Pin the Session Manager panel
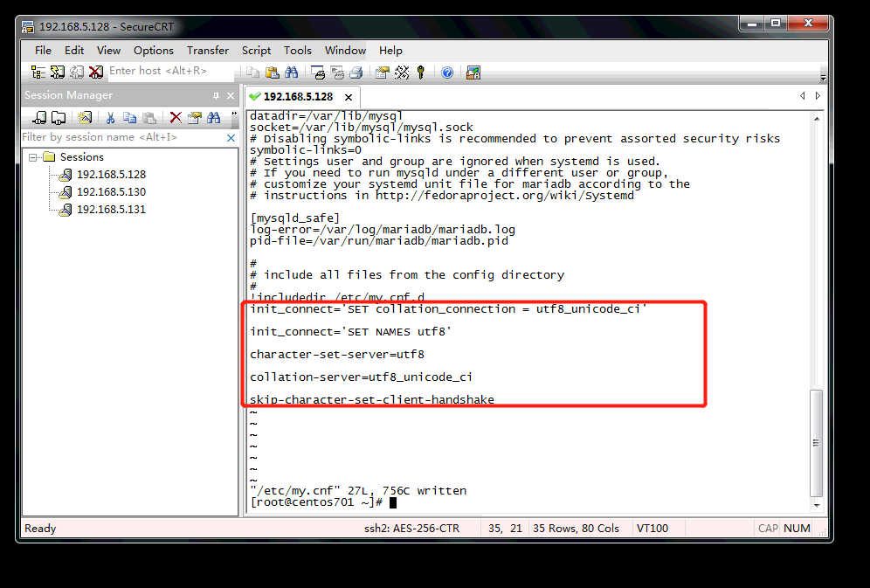The image size is (870, 588). coord(216,95)
